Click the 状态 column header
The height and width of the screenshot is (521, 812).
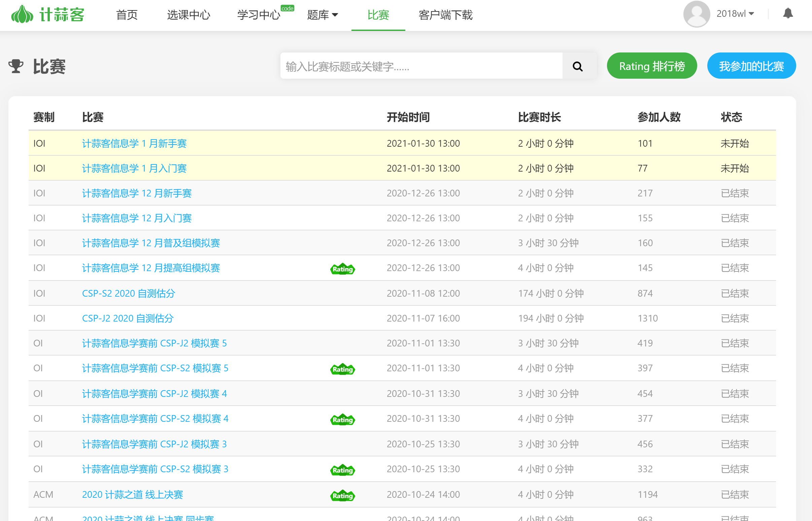pos(731,117)
